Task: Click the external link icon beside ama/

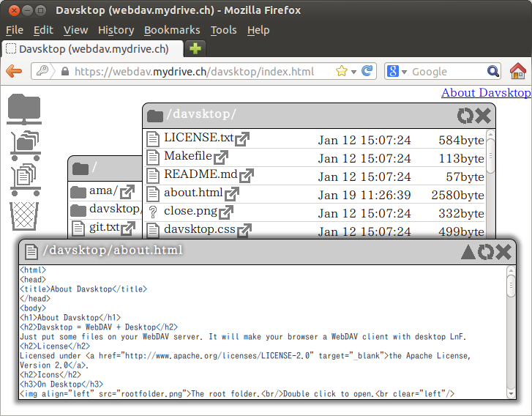Action: point(127,191)
